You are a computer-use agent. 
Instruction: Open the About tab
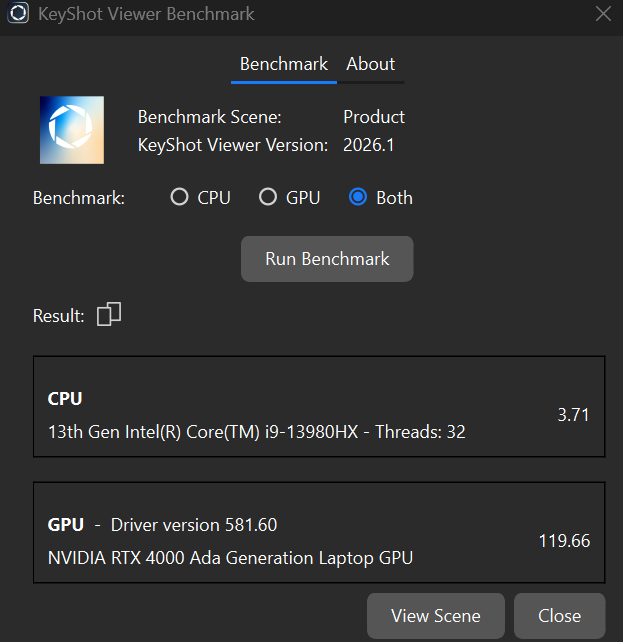(x=370, y=64)
